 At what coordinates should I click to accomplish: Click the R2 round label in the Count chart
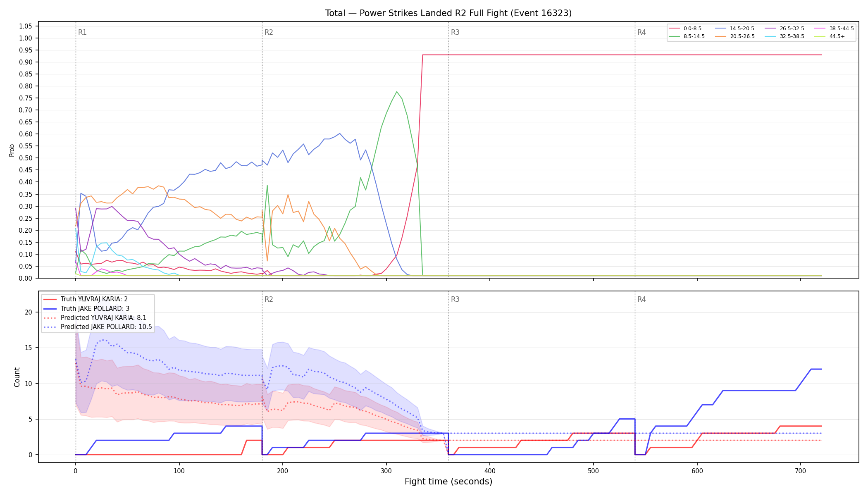pos(269,299)
